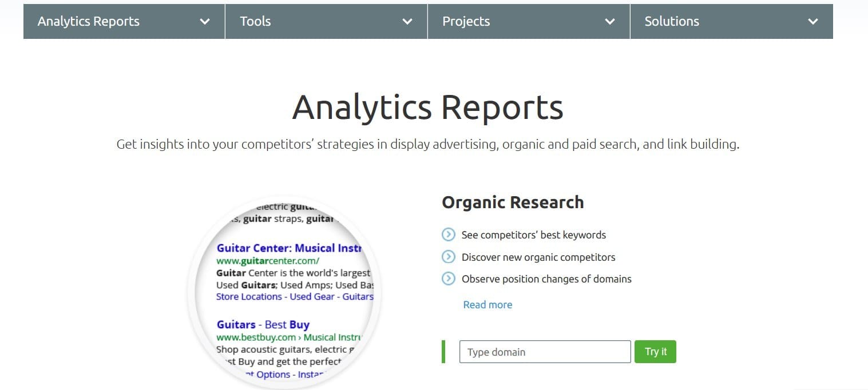The image size is (868, 390).
Task: Click the arrow bullet beside See competitors' best keywords
Action: tap(448, 234)
